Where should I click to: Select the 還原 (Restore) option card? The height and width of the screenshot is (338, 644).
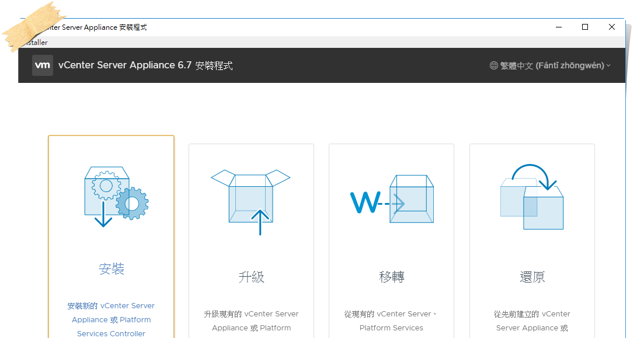531,234
